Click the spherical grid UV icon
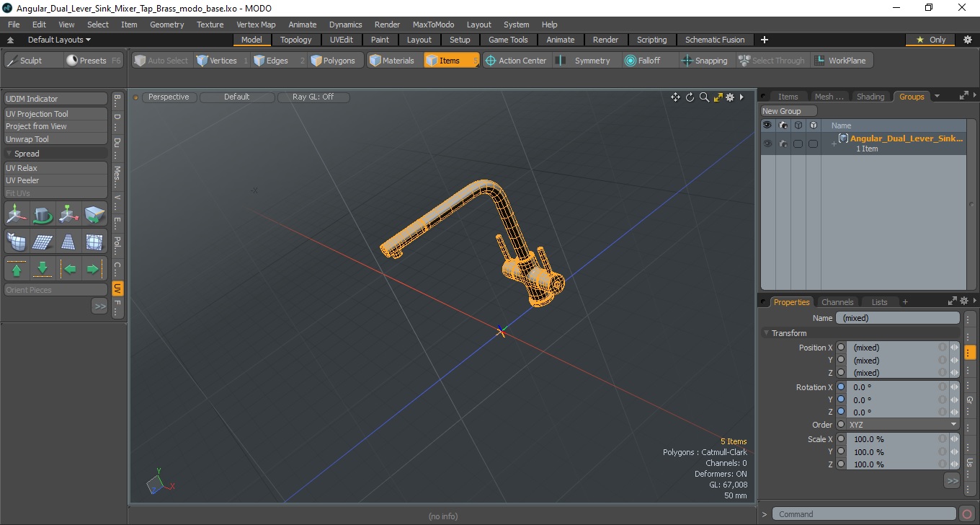Image resolution: width=980 pixels, height=525 pixels. 94,242
